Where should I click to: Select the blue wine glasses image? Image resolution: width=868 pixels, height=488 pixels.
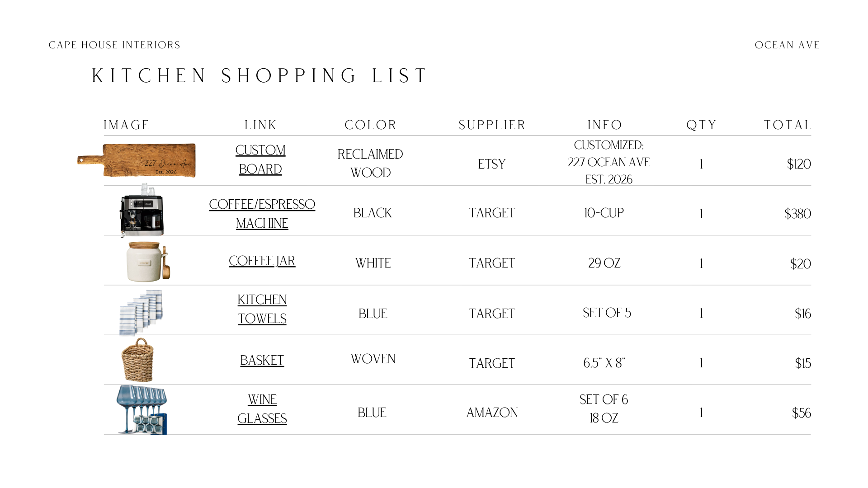pos(142,409)
